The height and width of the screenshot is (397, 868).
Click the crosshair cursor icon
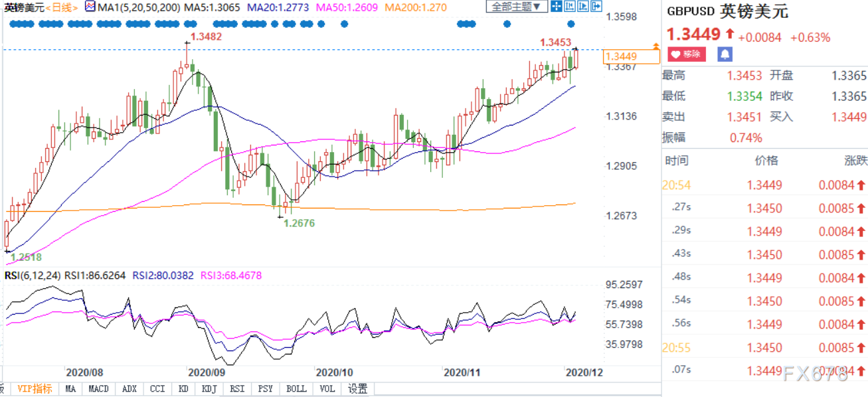point(557,6)
